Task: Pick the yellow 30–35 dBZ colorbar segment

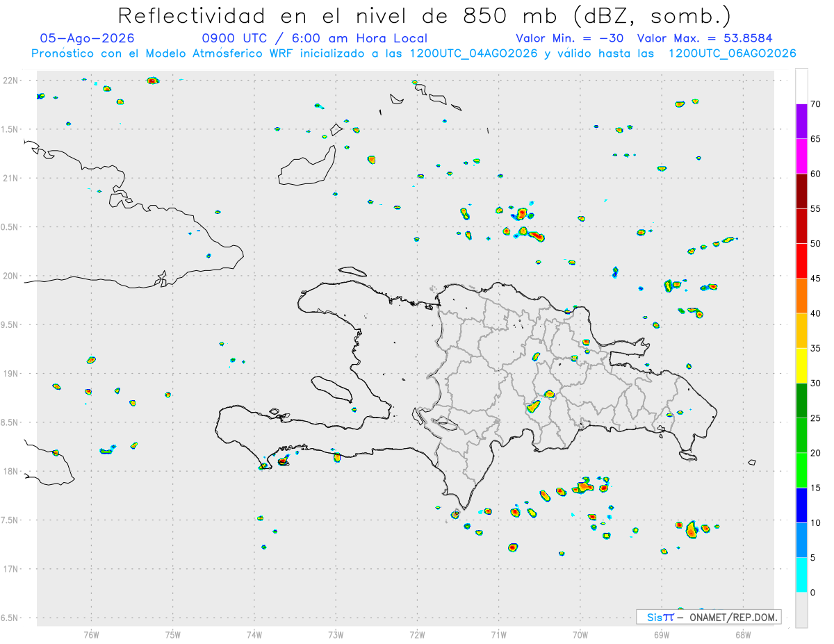Action: point(801,365)
